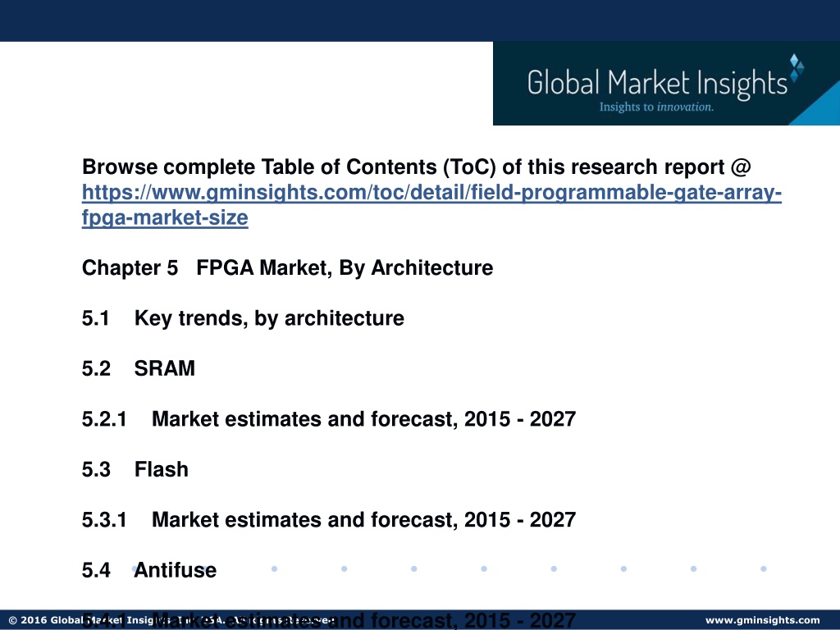Click the '5.4 Antifuse' line
840x630 pixels.
tap(149, 570)
